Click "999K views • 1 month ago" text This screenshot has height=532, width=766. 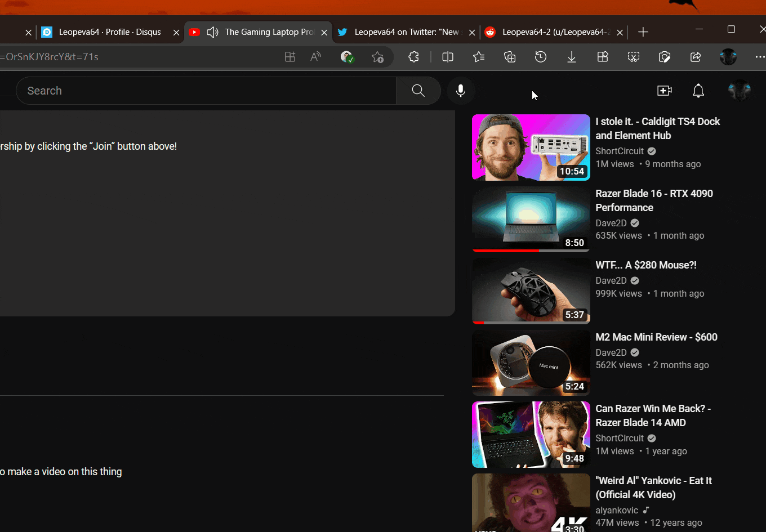pyautogui.click(x=650, y=293)
